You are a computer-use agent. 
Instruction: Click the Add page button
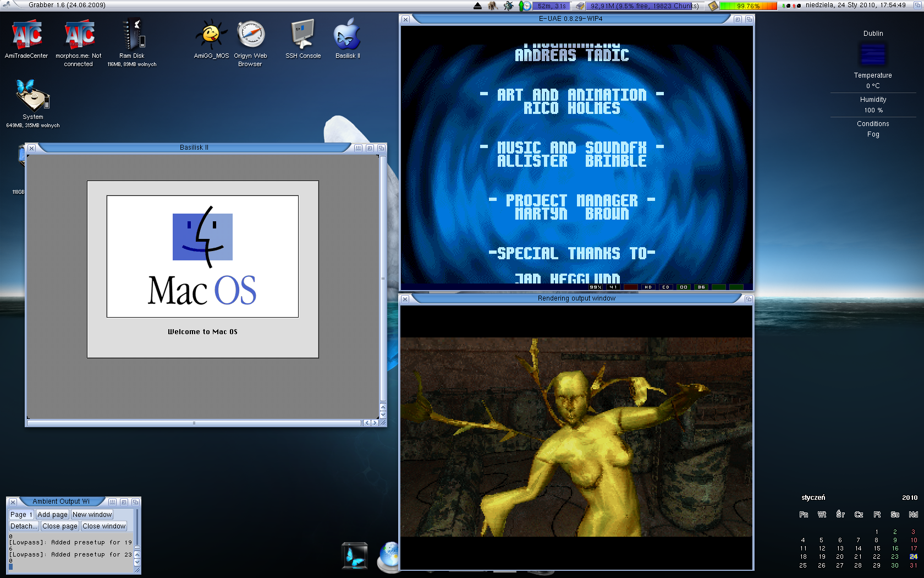point(53,515)
